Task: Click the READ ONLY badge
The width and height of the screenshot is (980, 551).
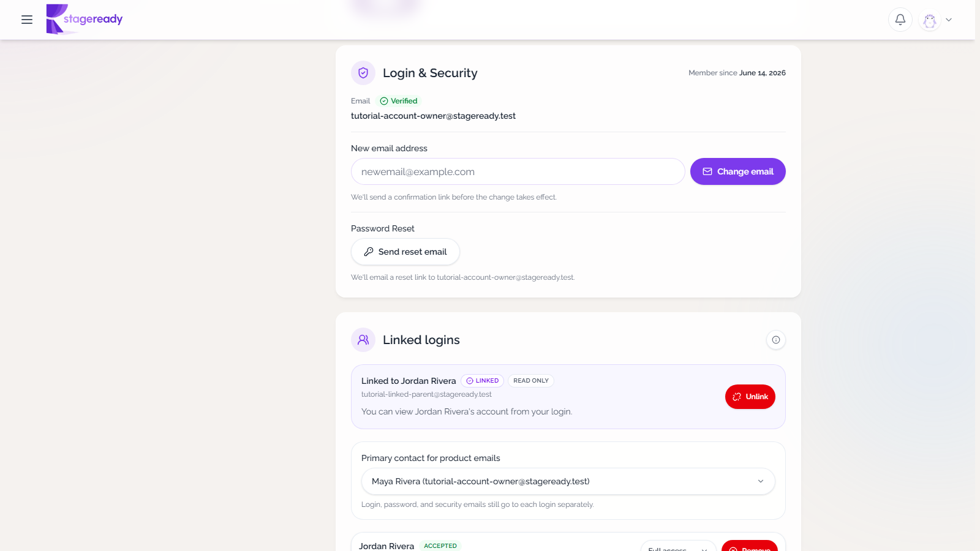Action: coord(531,381)
